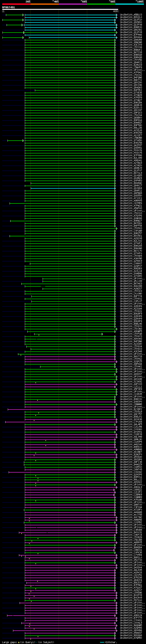Click the cyan alignment bar of UniRef100_Q10QG4
146x644 pixels.
point(73,188)
